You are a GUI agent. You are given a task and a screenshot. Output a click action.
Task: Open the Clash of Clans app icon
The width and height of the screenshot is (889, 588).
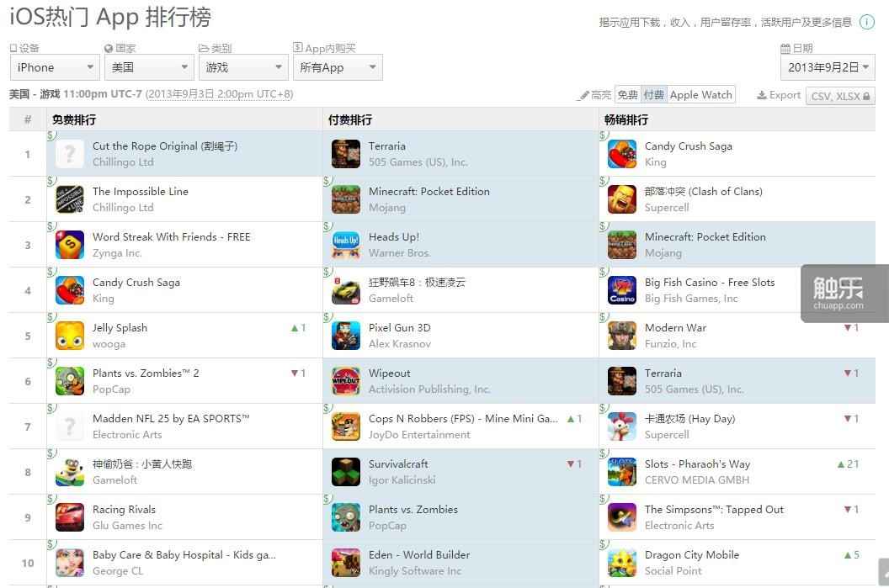click(622, 199)
